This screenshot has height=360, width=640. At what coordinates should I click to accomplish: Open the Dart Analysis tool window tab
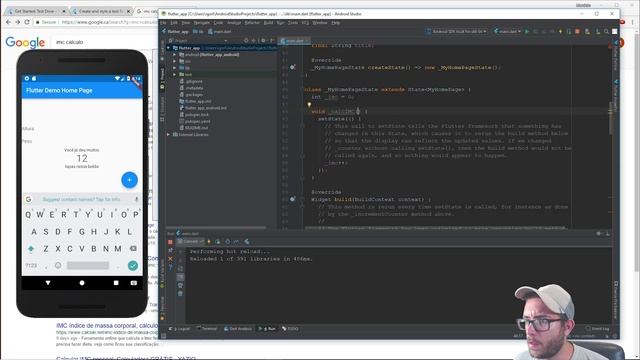click(x=238, y=329)
